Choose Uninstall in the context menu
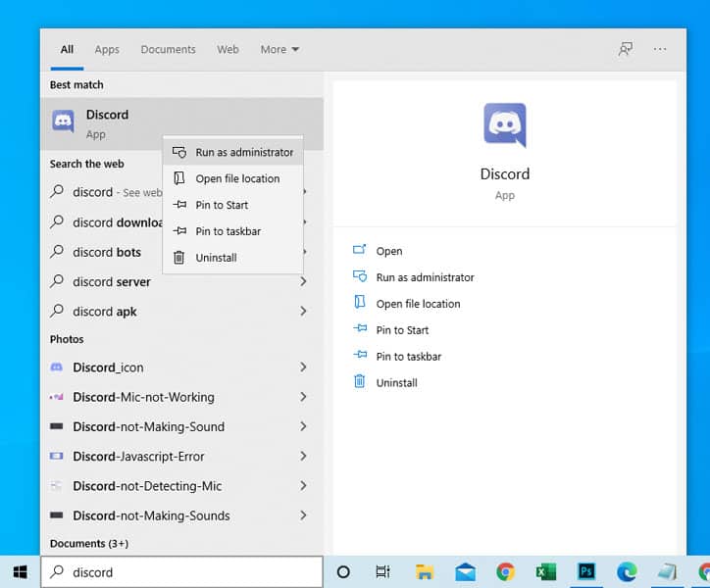 (x=232, y=258)
